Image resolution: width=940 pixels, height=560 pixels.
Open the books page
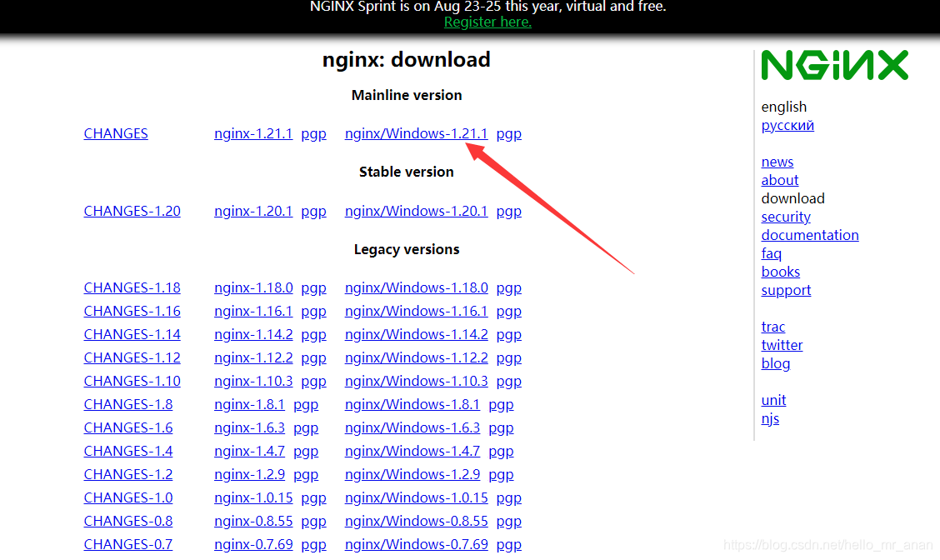[780, 272]
